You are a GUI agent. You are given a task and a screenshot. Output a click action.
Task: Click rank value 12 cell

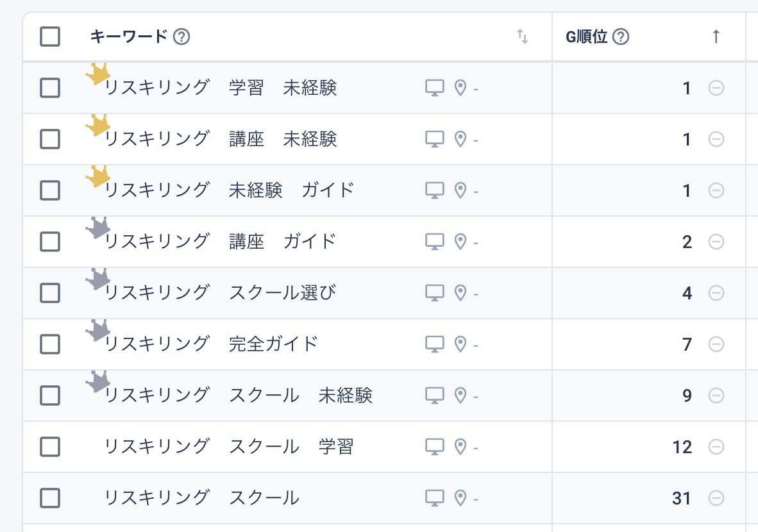click(682, 447)
